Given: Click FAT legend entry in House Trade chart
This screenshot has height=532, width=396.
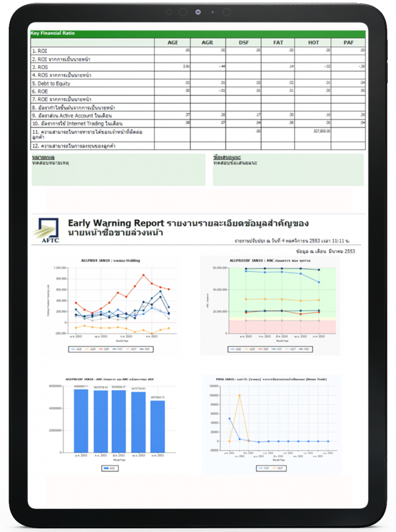Looking at the screenshot, I should click(263, 468).
